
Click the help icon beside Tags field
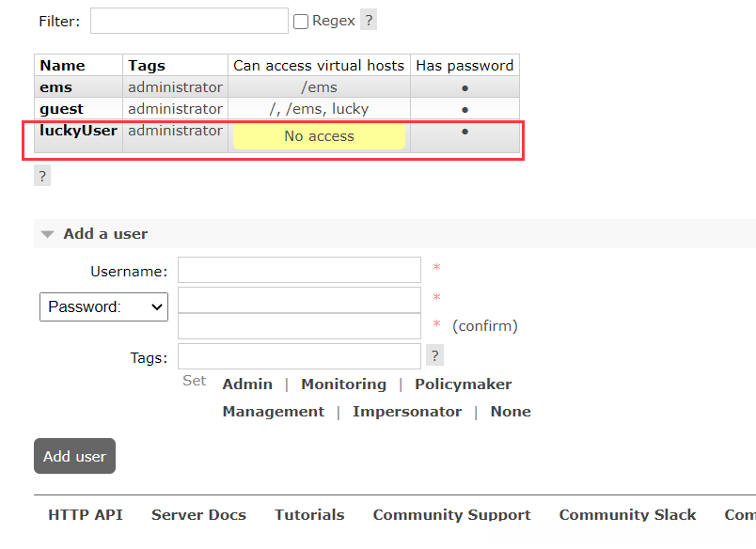click(x=434, y=355)
